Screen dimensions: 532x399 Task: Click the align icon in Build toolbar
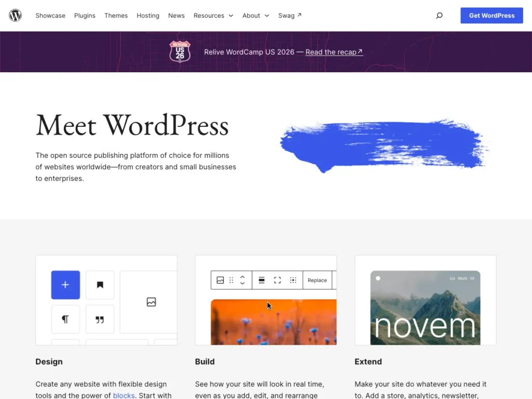point(262,280)
